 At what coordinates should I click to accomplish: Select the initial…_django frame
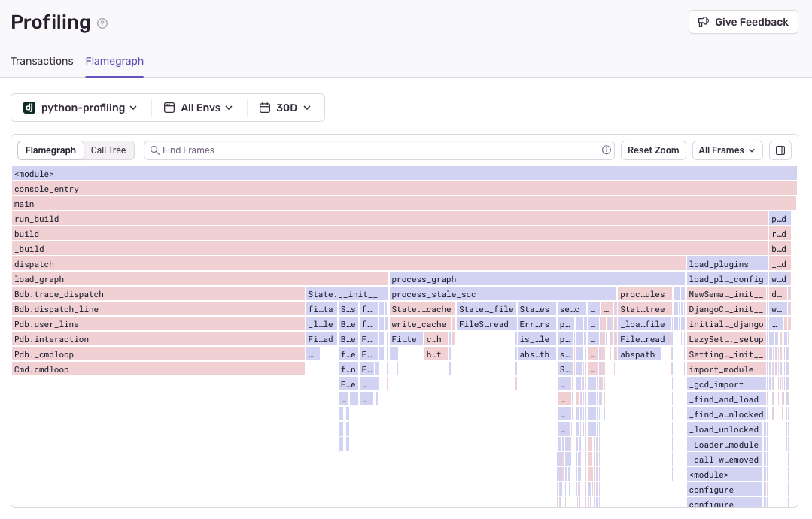pyautogui.click(x=726, y=323)
